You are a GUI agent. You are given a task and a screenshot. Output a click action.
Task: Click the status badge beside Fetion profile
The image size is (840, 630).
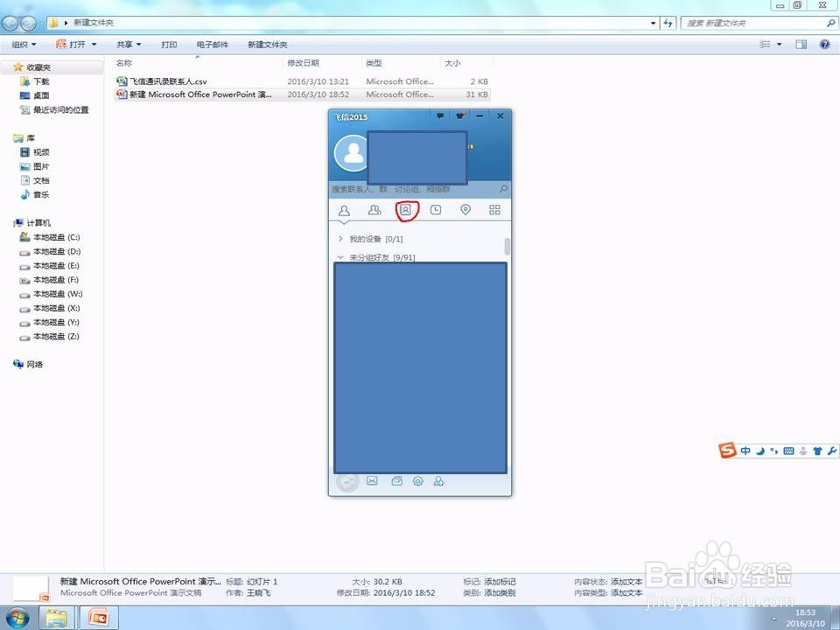coord(471,146)
